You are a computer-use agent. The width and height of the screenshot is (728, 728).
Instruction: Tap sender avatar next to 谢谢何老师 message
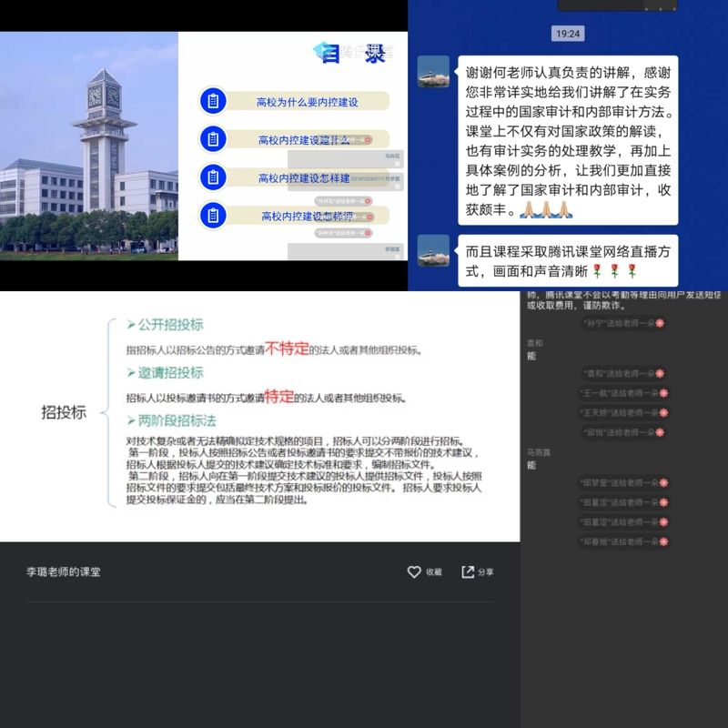433,71
